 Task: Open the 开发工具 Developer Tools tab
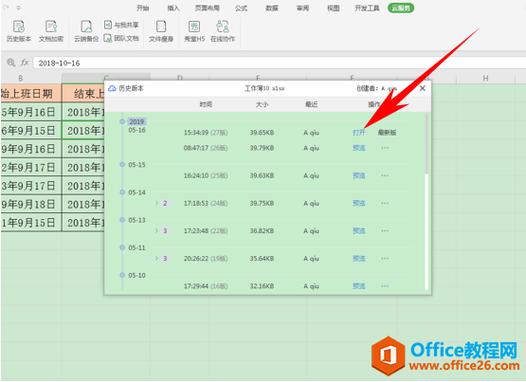pyautogui.click(x=367, y=8)
